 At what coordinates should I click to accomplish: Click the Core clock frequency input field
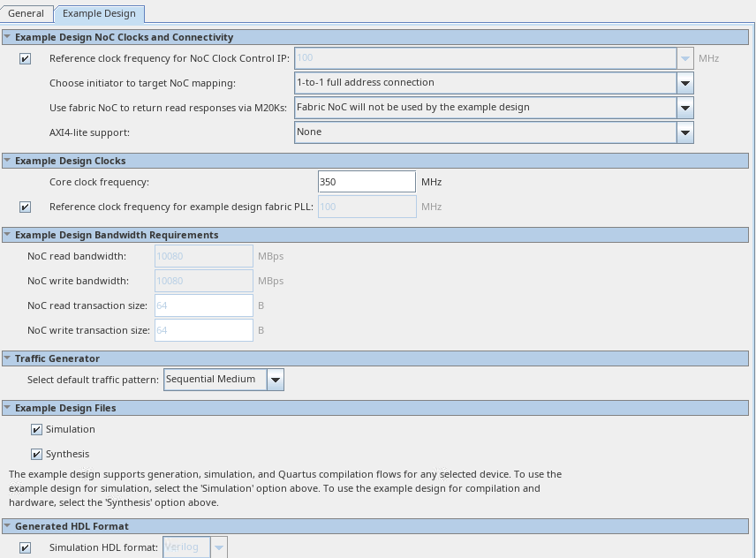[366, 182]
